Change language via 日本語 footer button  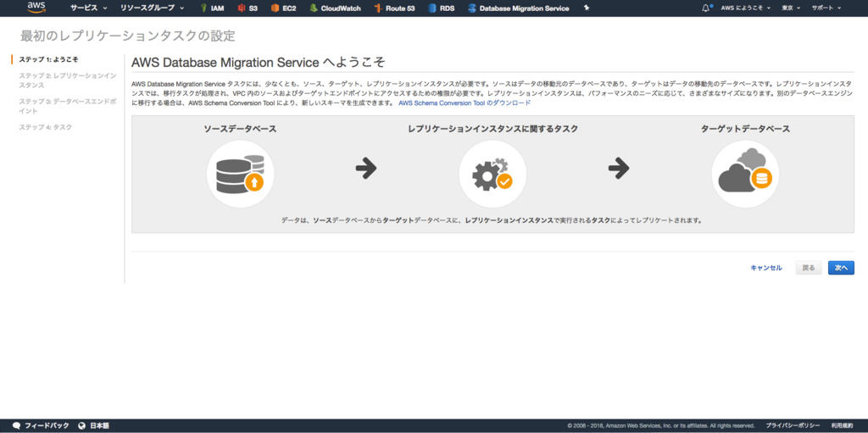pos(99,426)
